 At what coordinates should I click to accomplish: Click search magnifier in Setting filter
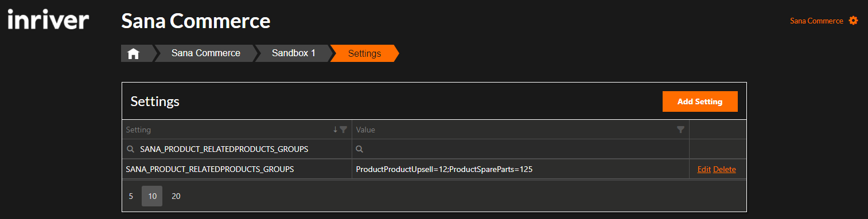pos(130,149)
